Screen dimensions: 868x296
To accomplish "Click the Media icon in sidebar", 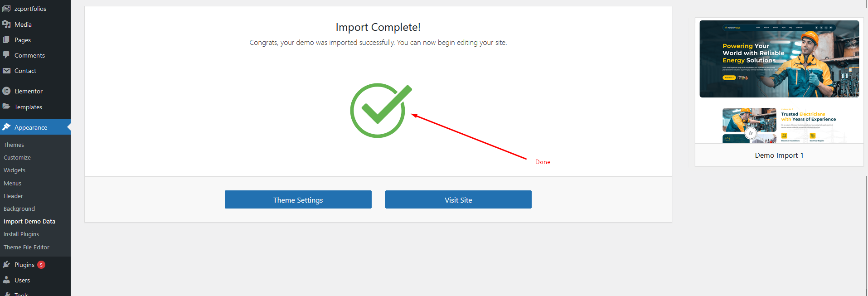I will (6, 24).
